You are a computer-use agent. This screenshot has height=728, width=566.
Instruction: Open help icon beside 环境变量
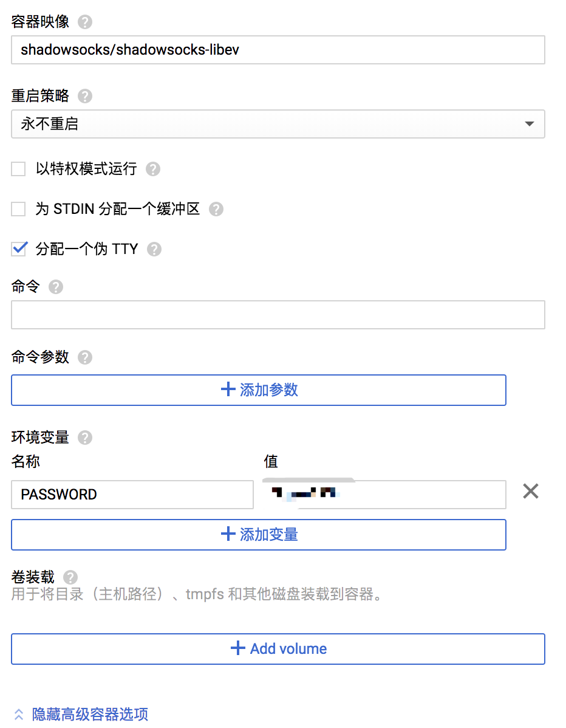click(85, 438)
